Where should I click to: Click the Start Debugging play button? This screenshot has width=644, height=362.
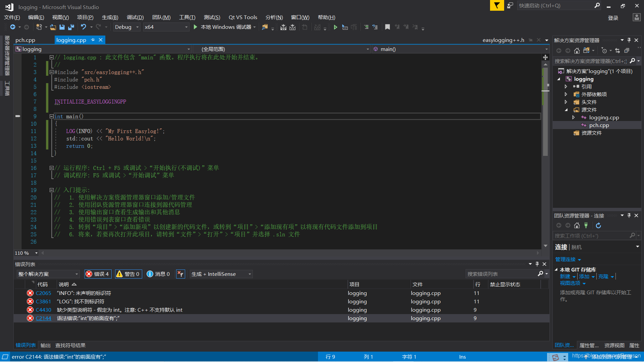(x=196, y=27)
